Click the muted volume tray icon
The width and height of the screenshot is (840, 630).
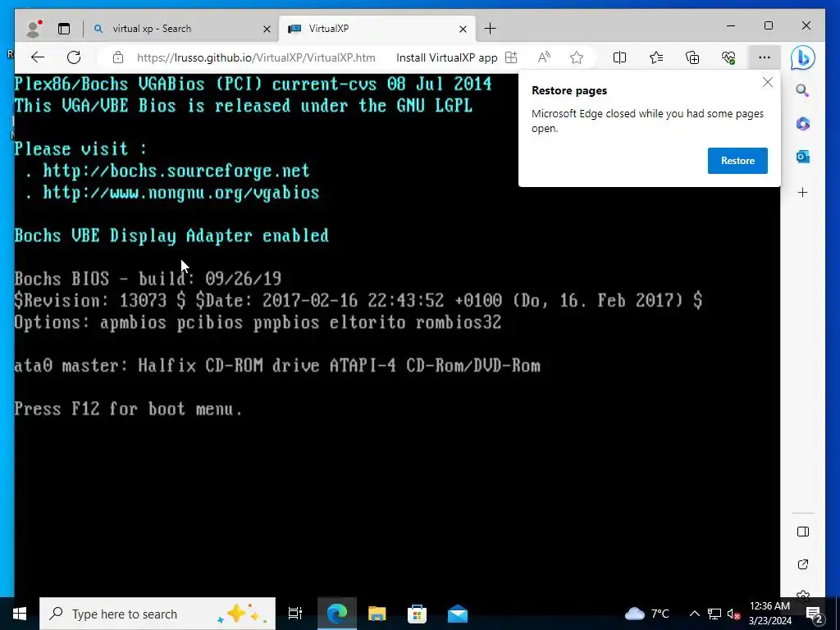tap(733, 614)
